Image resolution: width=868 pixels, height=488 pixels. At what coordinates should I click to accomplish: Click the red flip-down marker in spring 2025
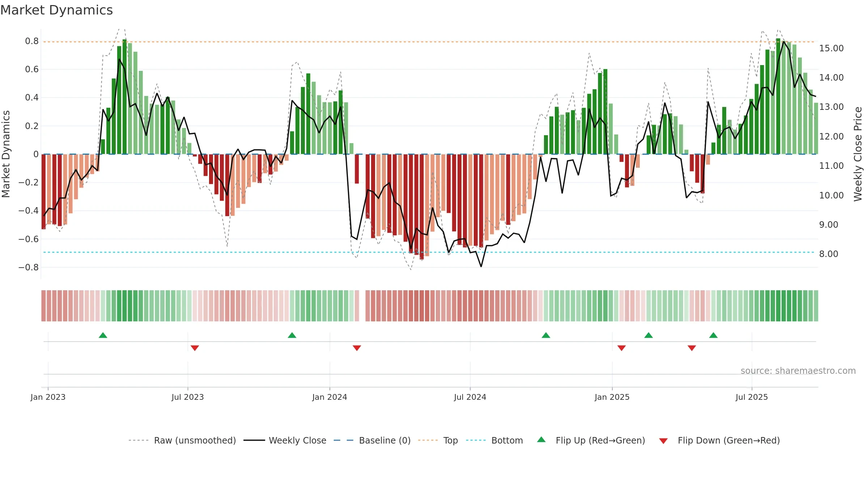[692, 348]
